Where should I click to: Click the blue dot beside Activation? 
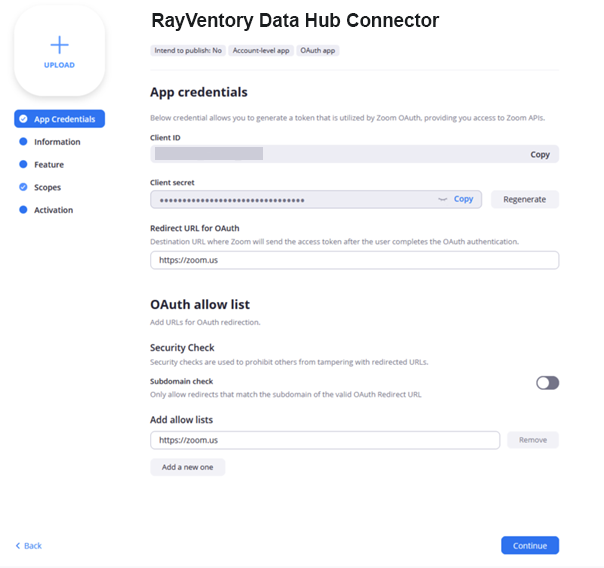[x=23, y=210]
